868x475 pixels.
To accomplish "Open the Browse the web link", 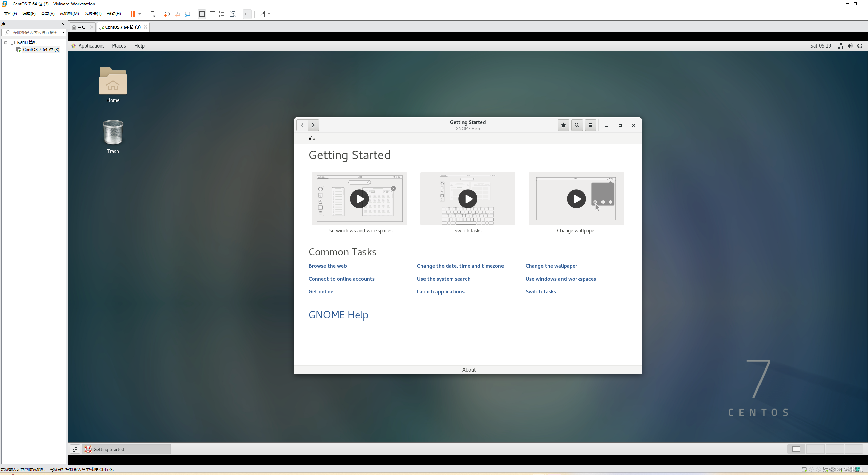I will [x=328, y=266].
